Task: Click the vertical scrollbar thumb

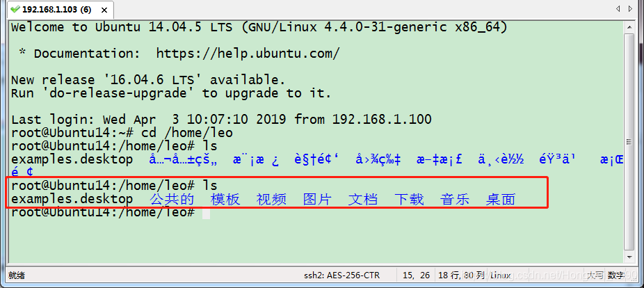Action: tap(629, 141)
